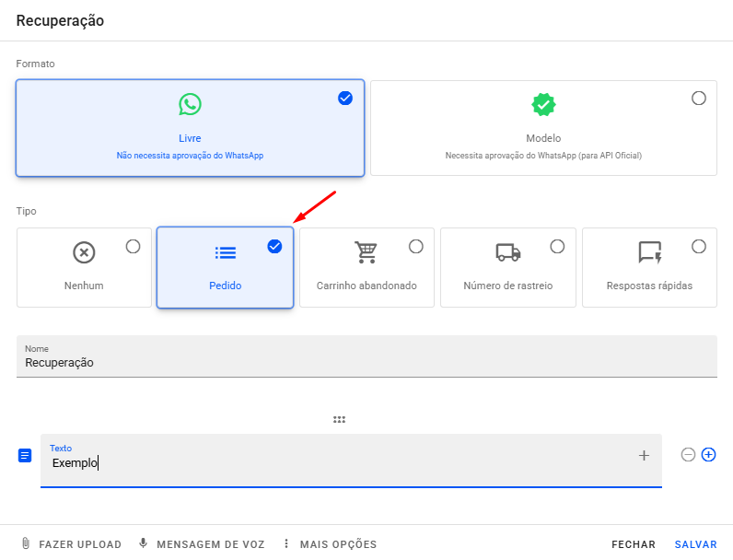Add new block with blue plus circle
Image resolution: width=733 pixels, height=560 pixels.
pos(708,454)
